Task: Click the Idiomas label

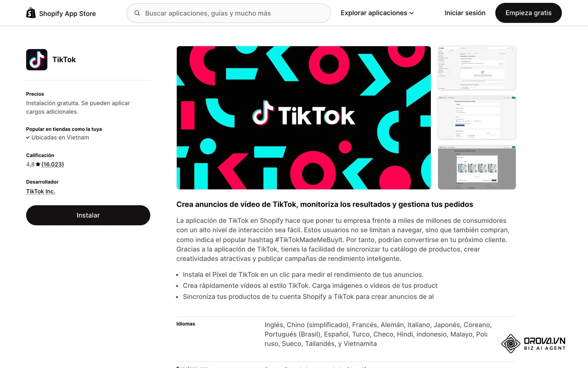Action: coord(186,324)
